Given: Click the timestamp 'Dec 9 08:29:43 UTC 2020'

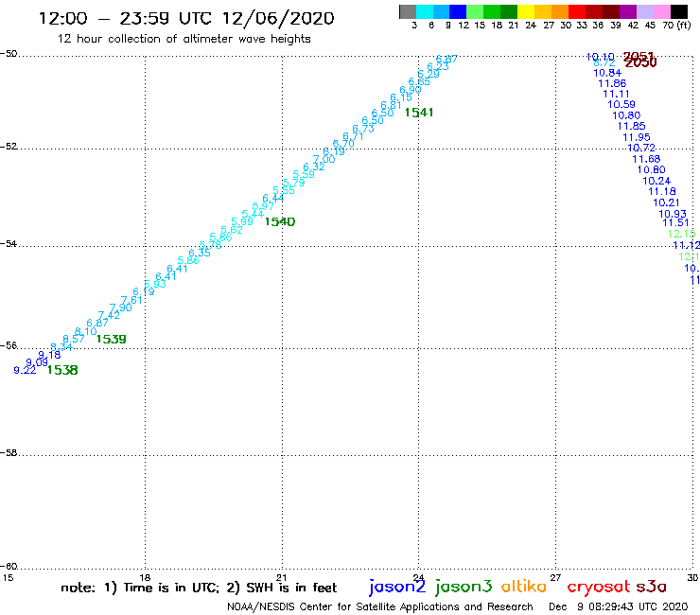Looking at the screenshot, I should pyautogui.click(x=619, y=606).
